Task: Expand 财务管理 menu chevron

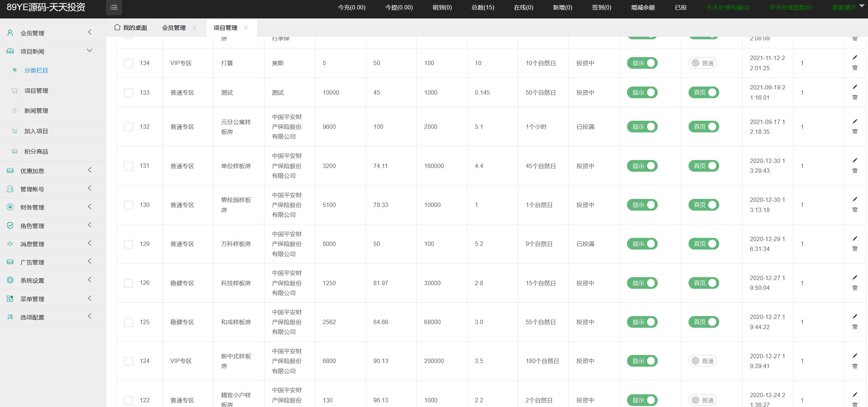Action: click(90, 207)
